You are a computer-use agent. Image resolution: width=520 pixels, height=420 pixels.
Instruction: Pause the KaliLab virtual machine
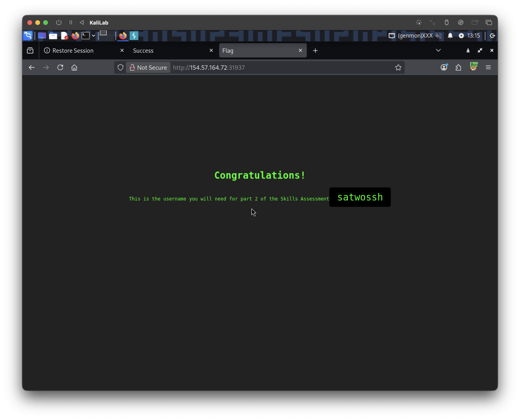pyautogui.click(x=71, y=23)
